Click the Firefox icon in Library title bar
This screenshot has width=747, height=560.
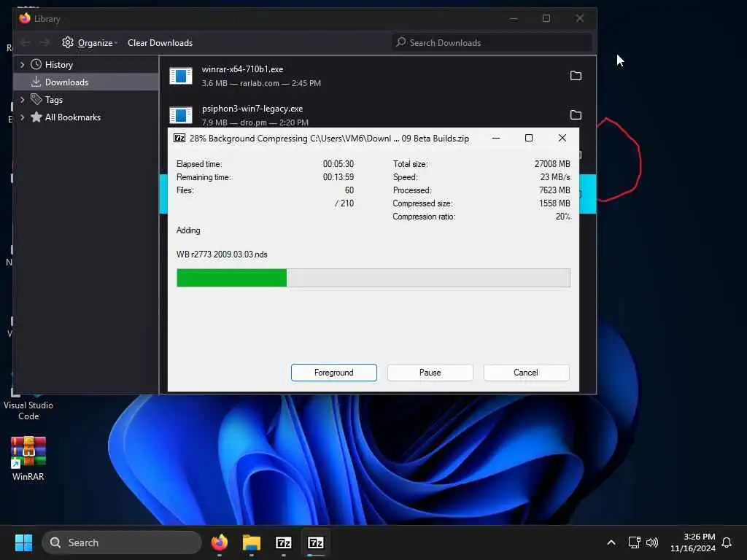[25, 18]
